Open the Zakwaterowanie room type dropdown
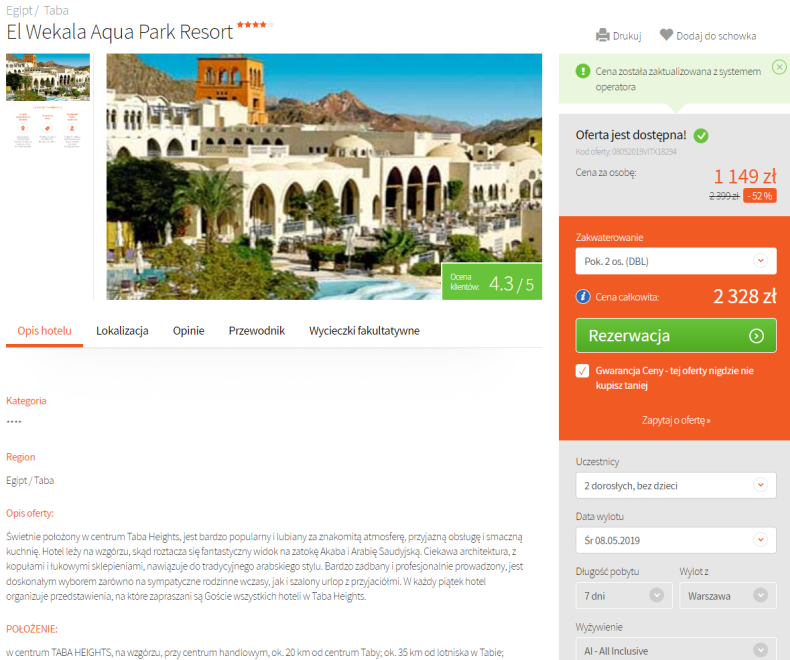790x660 pixels. point(676,261)
